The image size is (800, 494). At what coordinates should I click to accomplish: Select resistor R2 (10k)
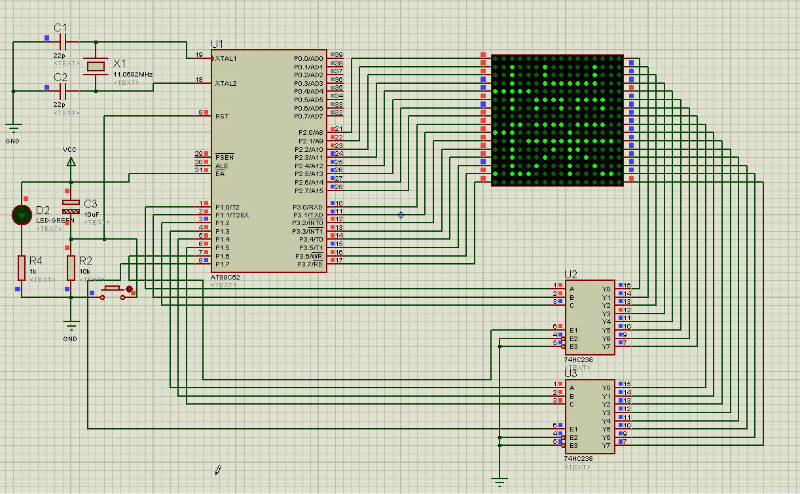click(70, 266)
